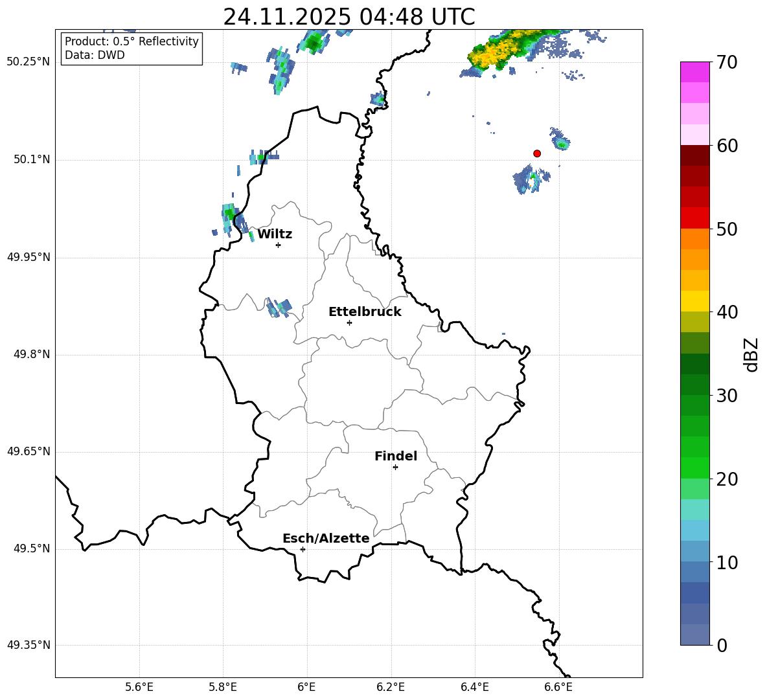Select the Ettelbruck station cross marker
This screenshot has height=700, width=767.
click(349, 322)
